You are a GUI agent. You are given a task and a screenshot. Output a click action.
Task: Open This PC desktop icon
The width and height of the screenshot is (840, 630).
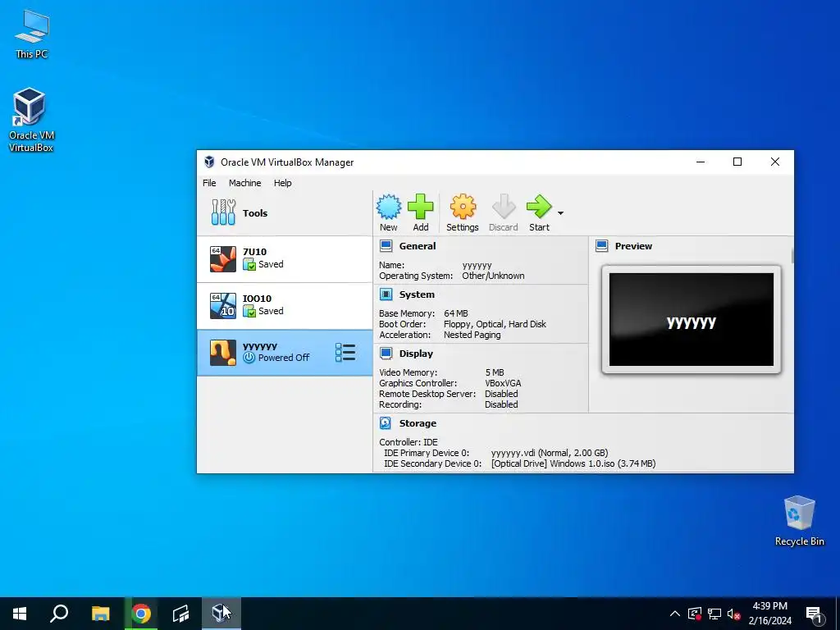point(32,34)
